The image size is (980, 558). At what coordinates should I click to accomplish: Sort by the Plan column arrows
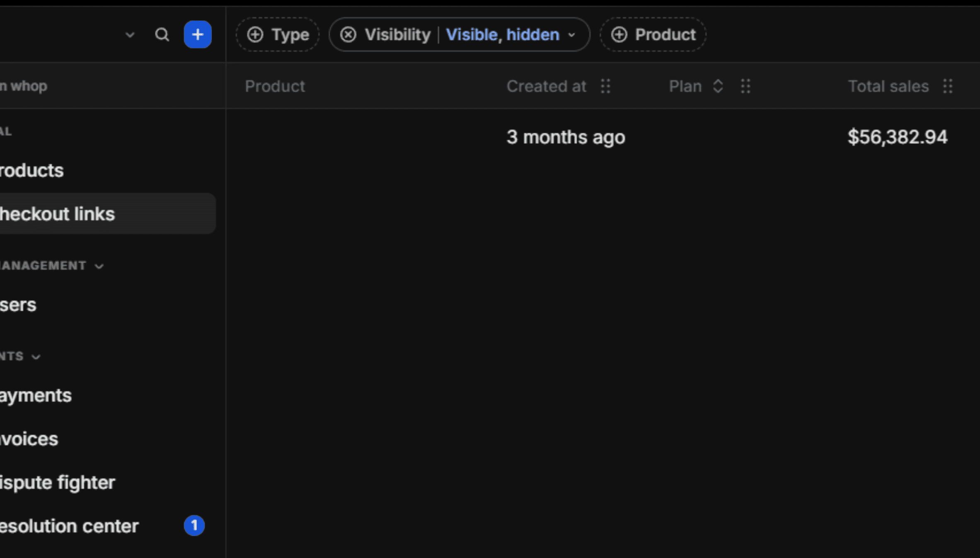pyautogui.click(x=718, y=86)
